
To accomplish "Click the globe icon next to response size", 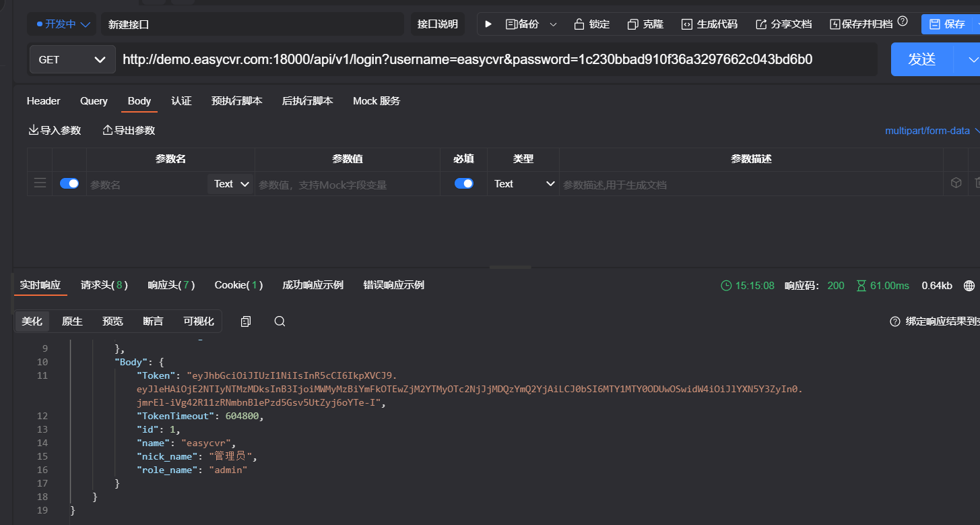I will coord(969,286).
